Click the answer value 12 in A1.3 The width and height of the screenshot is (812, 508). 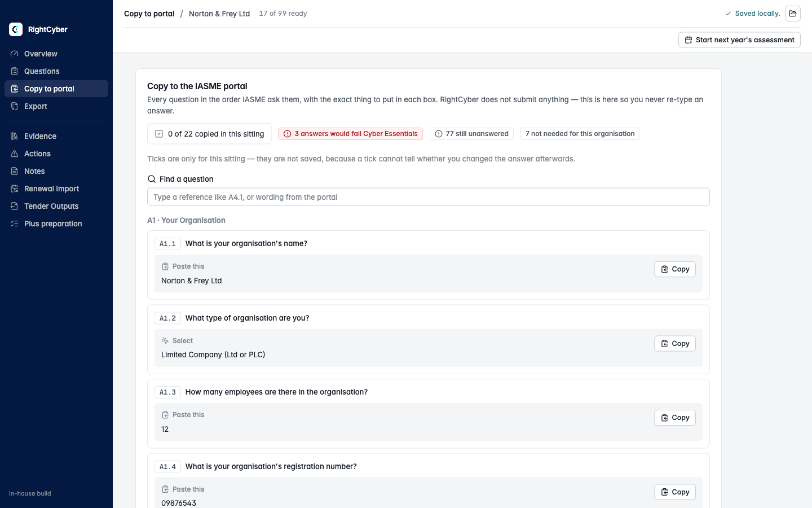click(x=165, y=429)
